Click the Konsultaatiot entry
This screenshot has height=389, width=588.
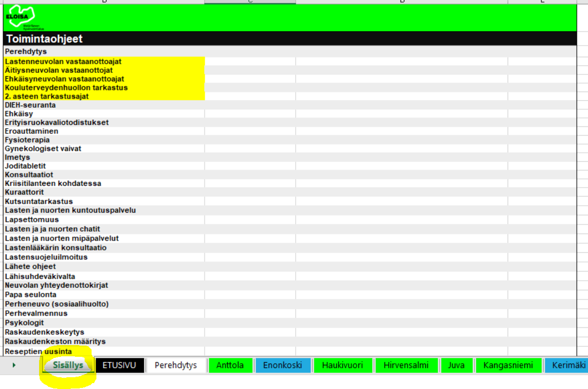[29, 175]
